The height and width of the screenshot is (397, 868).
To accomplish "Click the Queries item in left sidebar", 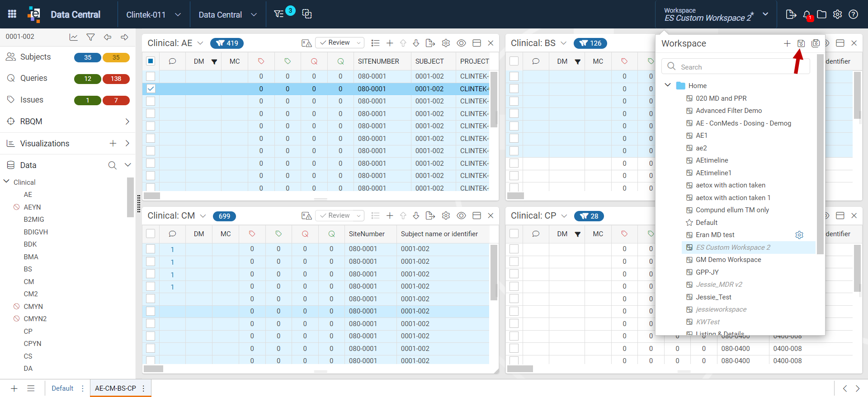I will (33, 78).
